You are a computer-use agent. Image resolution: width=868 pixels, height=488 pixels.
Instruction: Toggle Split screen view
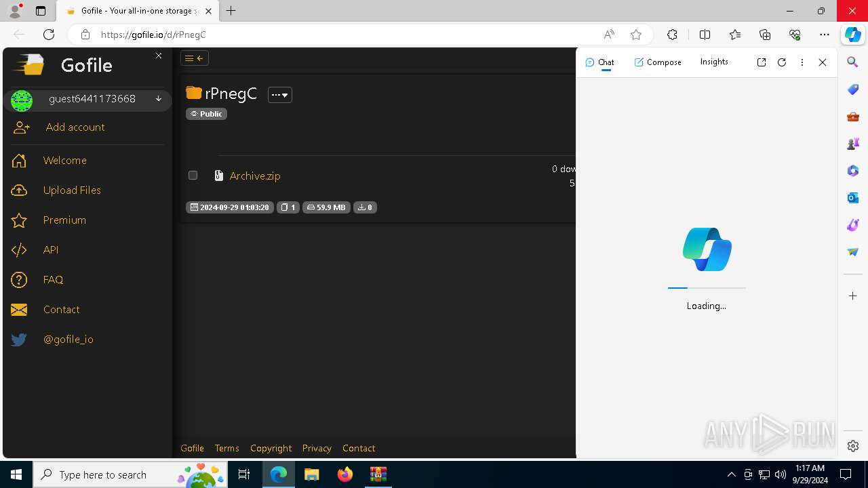tap(705, 35)
